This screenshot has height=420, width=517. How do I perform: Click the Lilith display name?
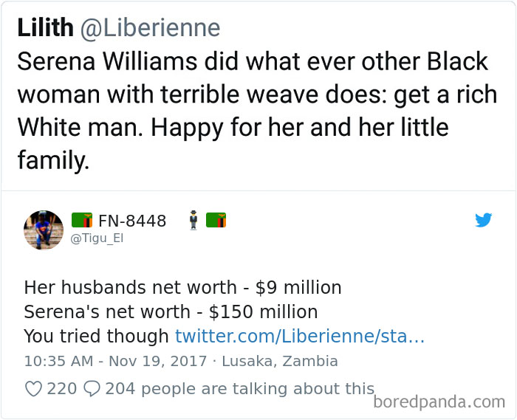tap(45, 27)
